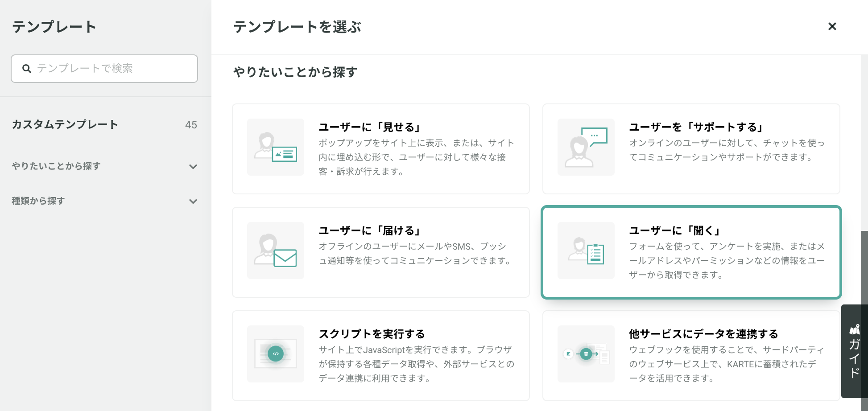Choose the ユーザーを「サポートする」 title
This screenshot has height=411, width=868.
click(x=696, y=127)
